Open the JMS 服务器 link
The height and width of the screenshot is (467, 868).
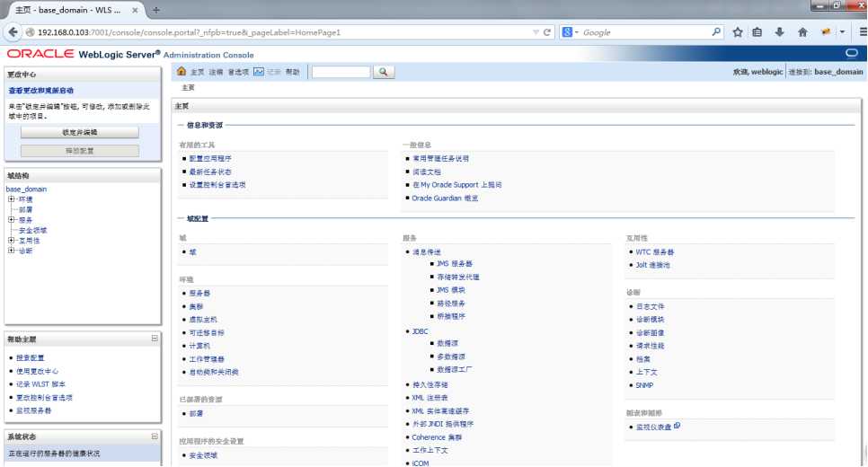pyautogui.click(x=455, y=263)
